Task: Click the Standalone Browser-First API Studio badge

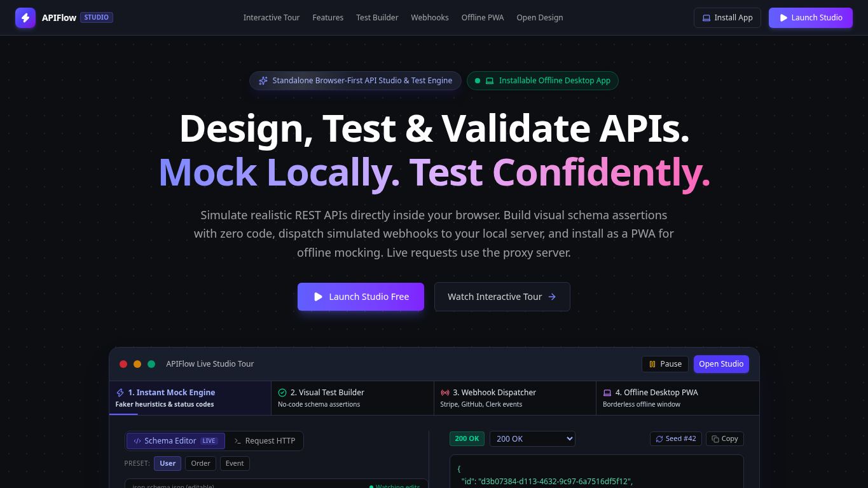Action: click(355, 81)
